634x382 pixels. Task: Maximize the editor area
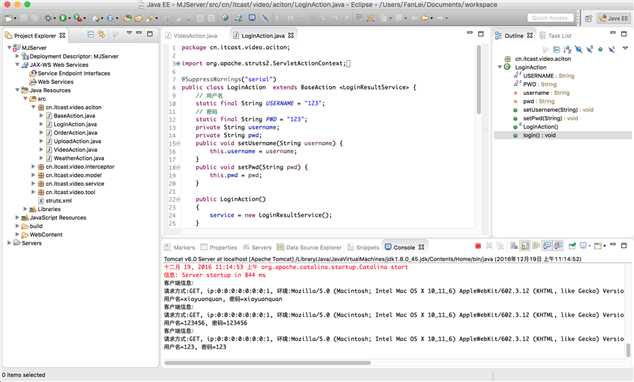tap(481, 34)
